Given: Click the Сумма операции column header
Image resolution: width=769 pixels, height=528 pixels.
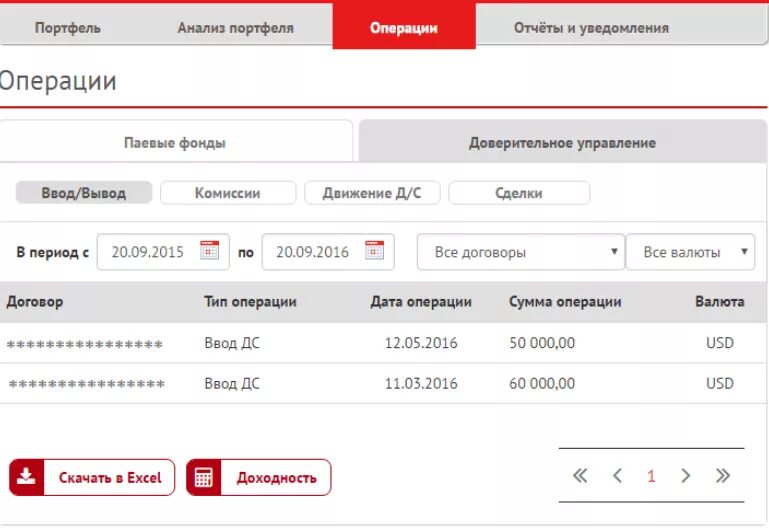Looking at the screenshot, I should click(565, 301).
